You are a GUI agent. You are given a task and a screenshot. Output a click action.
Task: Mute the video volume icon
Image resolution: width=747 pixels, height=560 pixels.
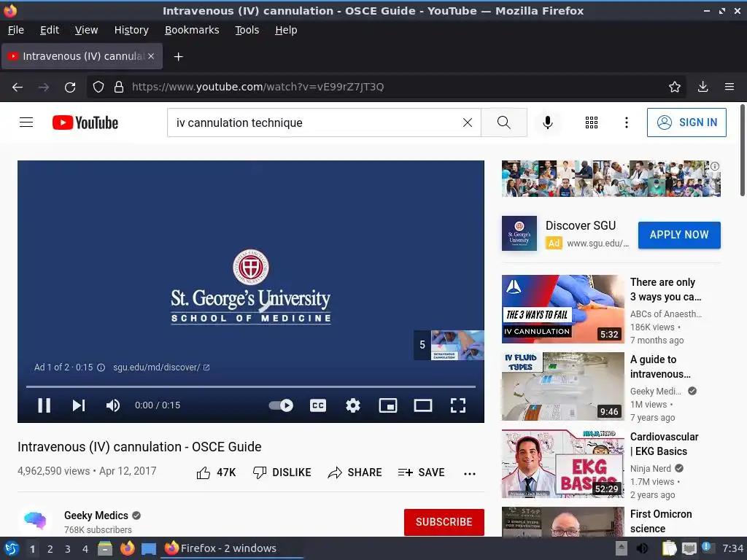(113, 405)
